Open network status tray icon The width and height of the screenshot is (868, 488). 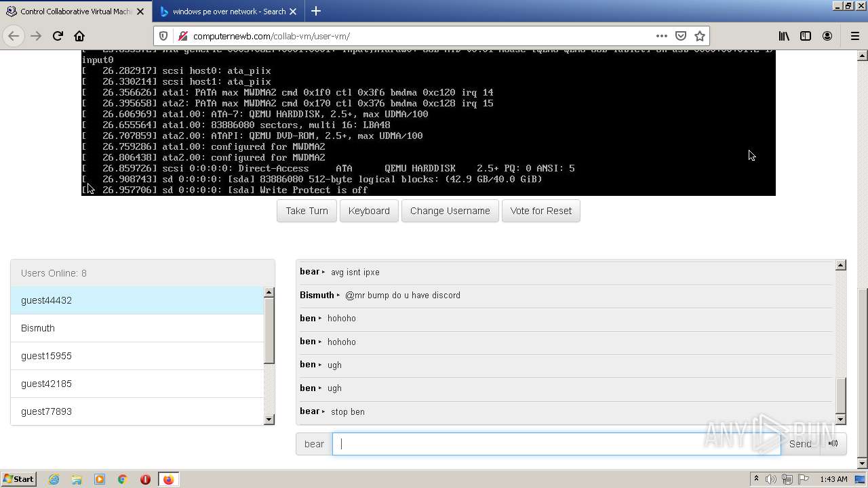click(787, 479)
